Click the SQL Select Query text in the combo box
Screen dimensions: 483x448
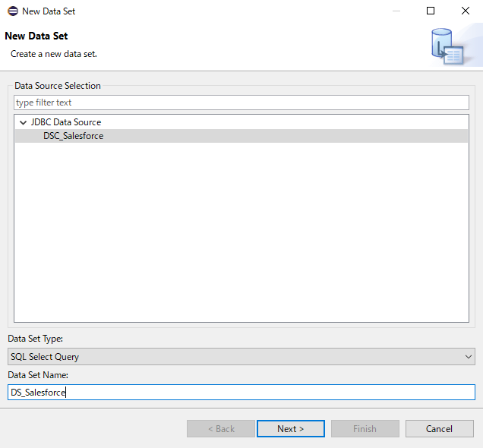tap(45, 357)
